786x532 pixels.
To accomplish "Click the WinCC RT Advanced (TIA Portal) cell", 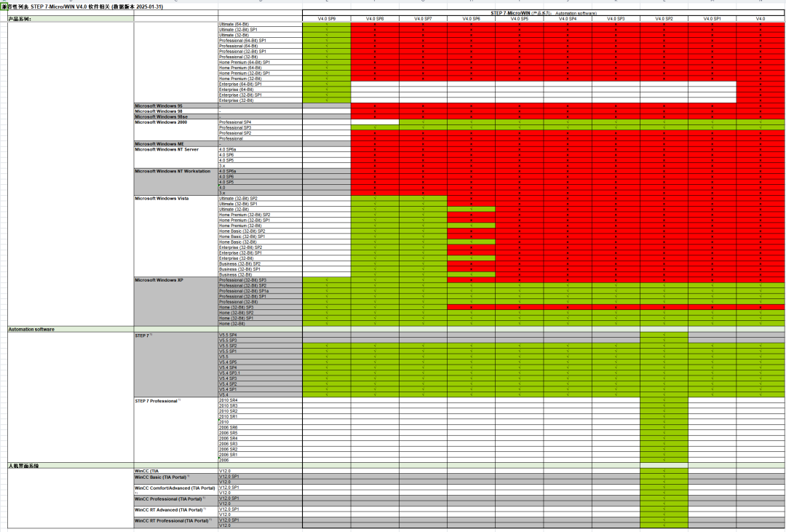I will coord(176,512).
